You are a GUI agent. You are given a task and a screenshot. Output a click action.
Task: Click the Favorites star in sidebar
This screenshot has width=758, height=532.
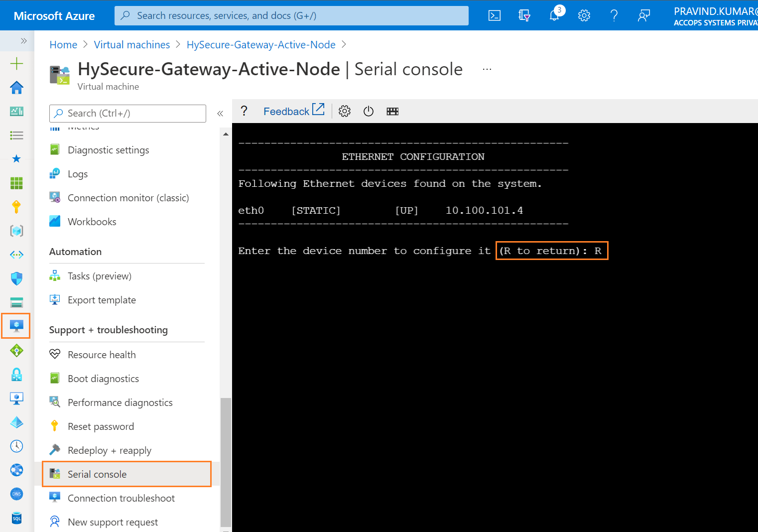16,159
